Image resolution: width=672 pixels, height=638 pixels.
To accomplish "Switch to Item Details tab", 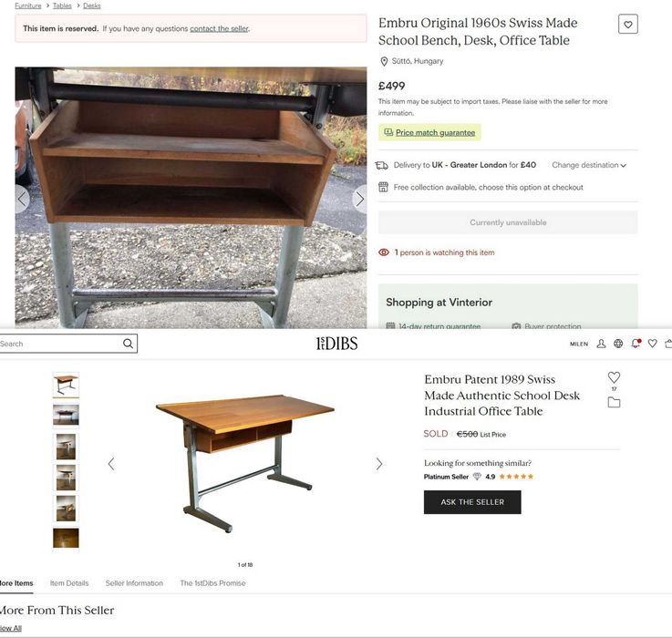I will [69, 583].
